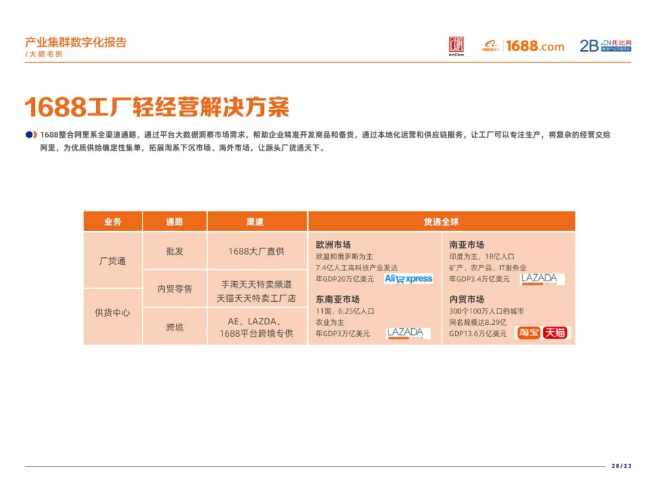Click the 淘宝 logo badge
Viewport: 652px width, 488px height.
528,333
